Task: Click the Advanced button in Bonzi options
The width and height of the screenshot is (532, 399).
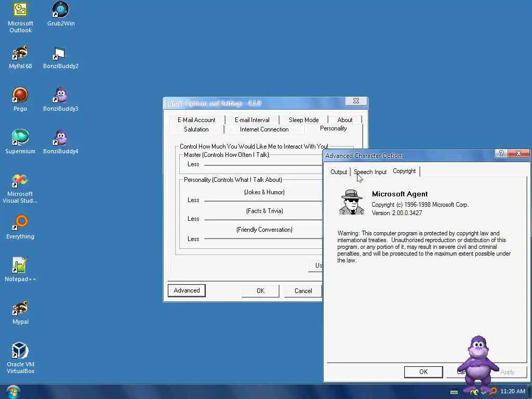Action: [x=187, y=290]
